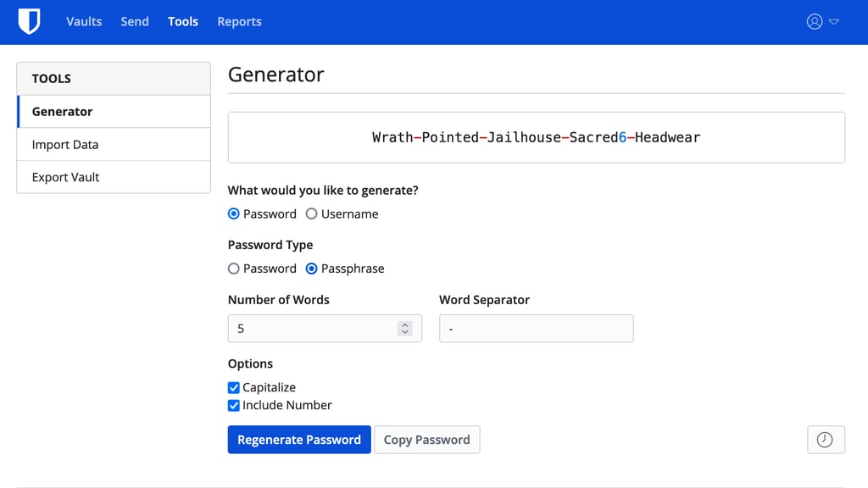Image resolution: width=868 pixels, height=488 pixels.
Task: Click the Tools navigation item
Action: (x=183, y=22)
